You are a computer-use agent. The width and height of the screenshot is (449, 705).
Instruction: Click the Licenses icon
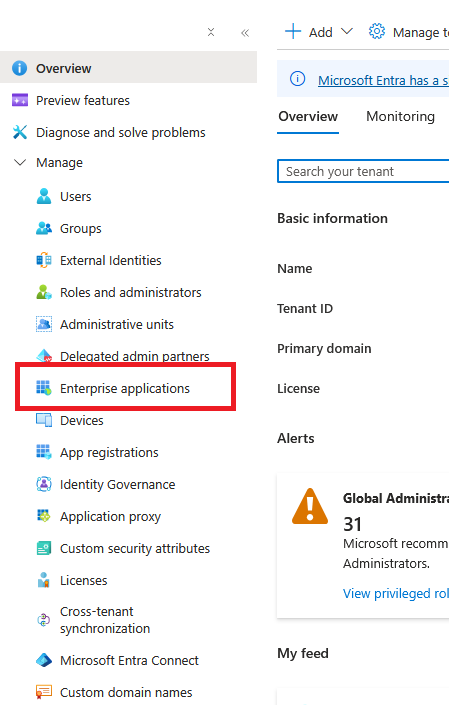pyautogui.click(x=44, y=580)
